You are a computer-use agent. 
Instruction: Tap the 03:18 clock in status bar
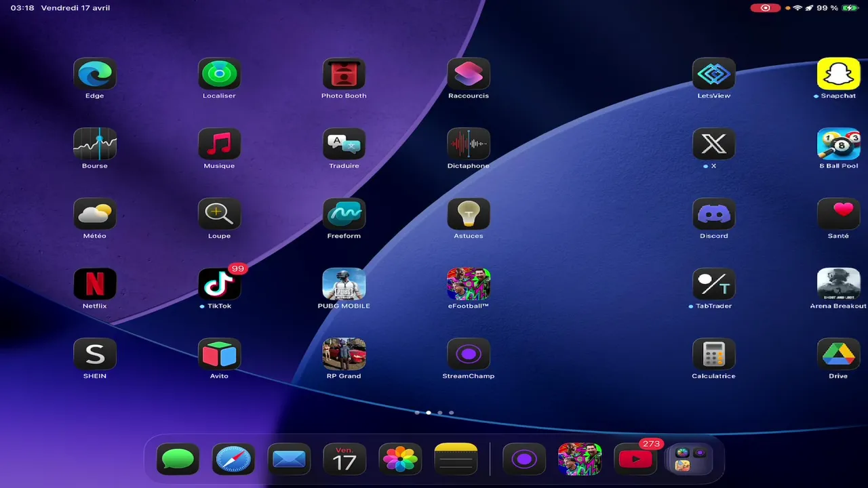(x=22, y=8)
